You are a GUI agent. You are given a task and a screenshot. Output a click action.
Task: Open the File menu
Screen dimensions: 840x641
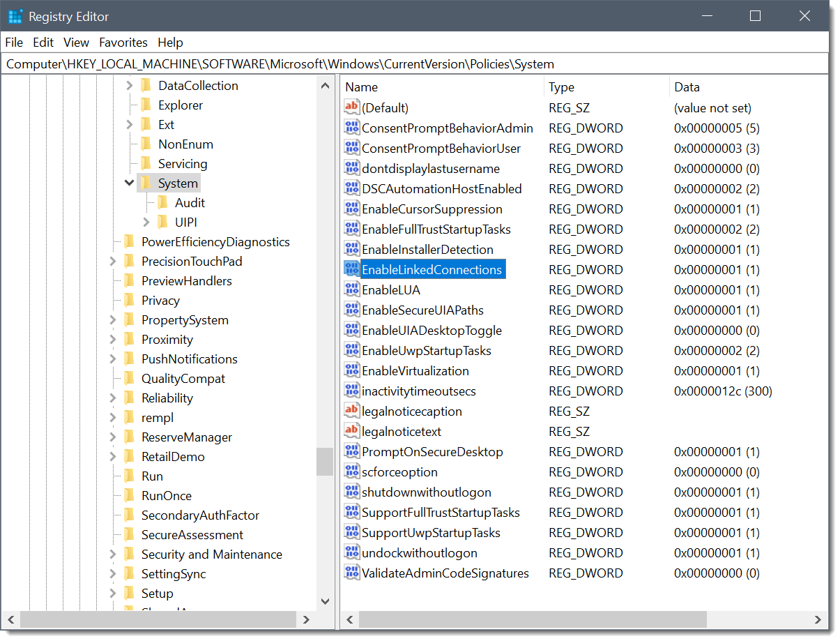pos(14,43)
